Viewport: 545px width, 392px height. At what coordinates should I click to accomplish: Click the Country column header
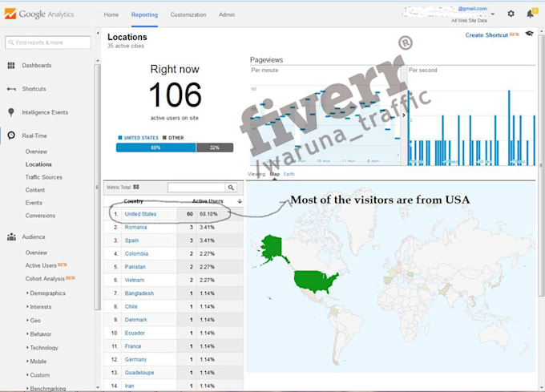[x=134, y=201]
